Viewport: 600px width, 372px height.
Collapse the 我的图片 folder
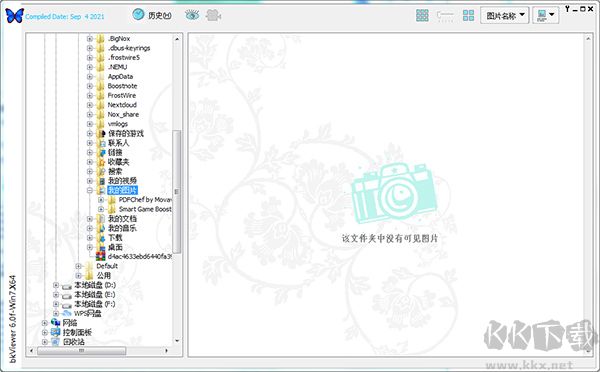pyautogui.click(x=90, y=190)
